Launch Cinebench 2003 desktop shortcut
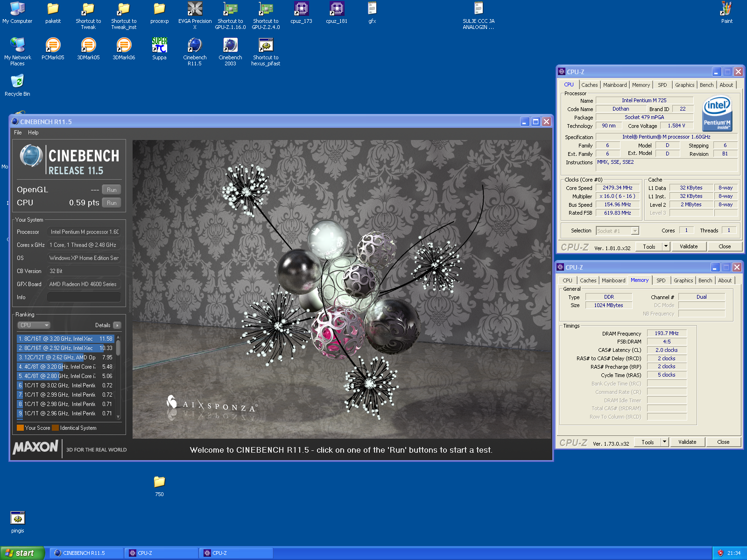 [230, 52]
